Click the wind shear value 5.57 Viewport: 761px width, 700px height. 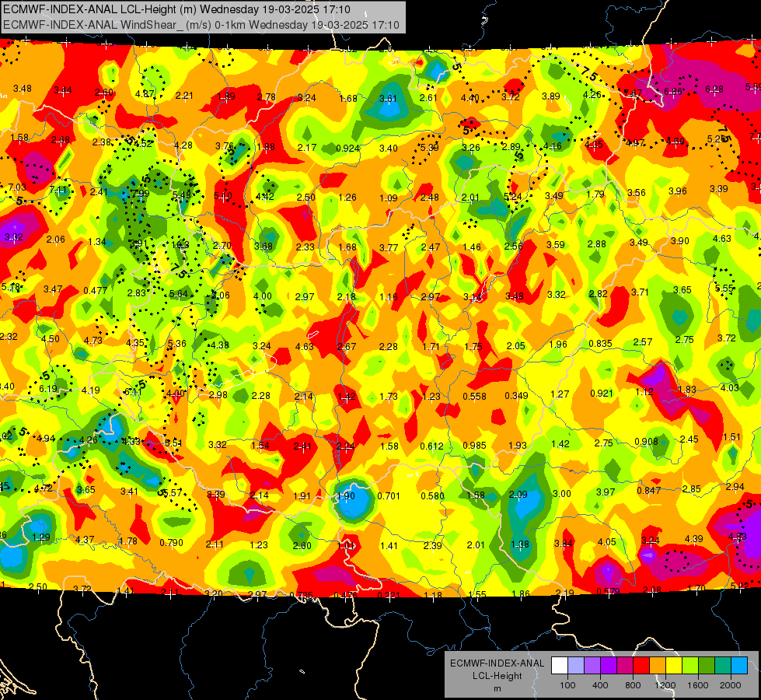(x=173, y=492)
